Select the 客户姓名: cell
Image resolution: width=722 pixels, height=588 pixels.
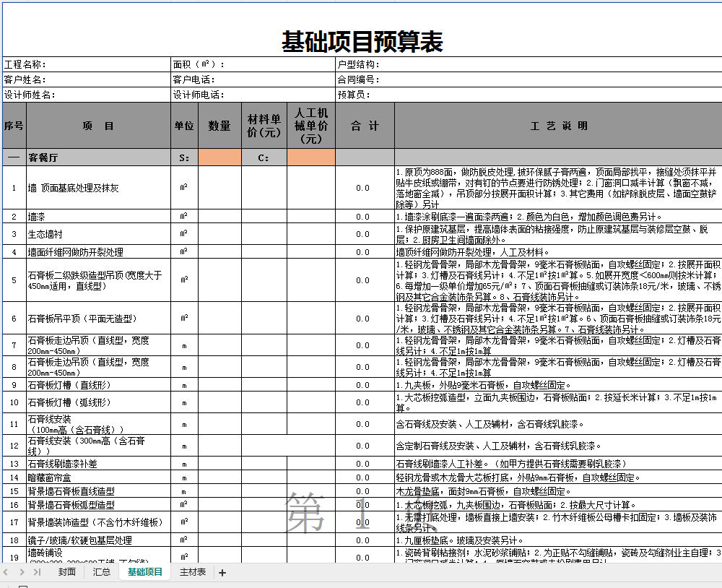tap(87, 79)
